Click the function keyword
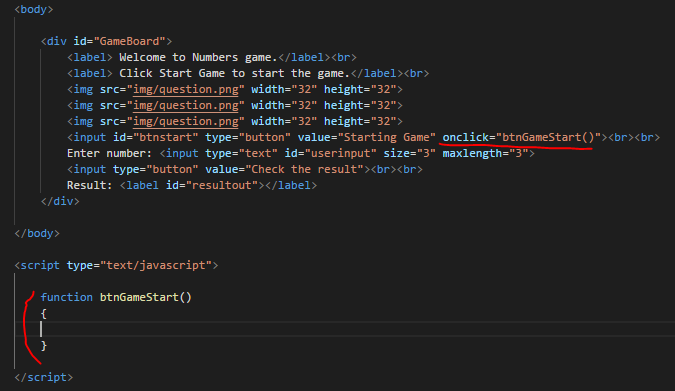 [x=67, y=297]
